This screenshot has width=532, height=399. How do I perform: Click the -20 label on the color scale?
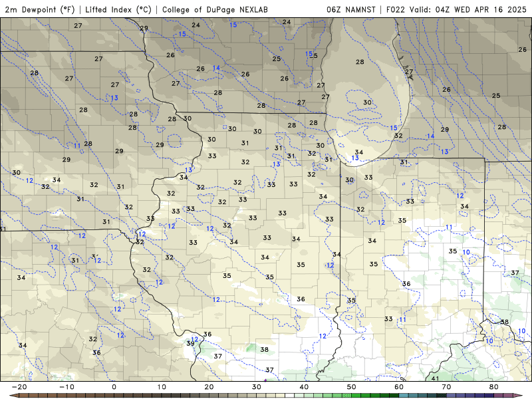click(x=19, y=387)
